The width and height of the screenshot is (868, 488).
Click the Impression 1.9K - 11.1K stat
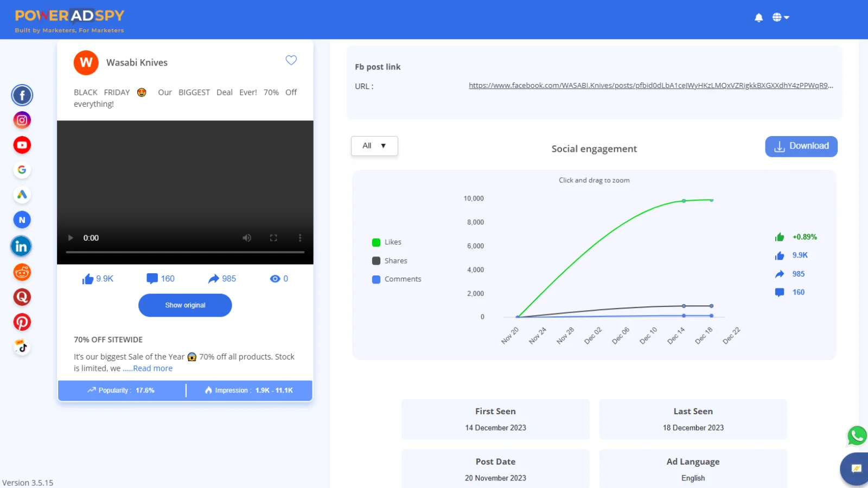click(249, 390)
